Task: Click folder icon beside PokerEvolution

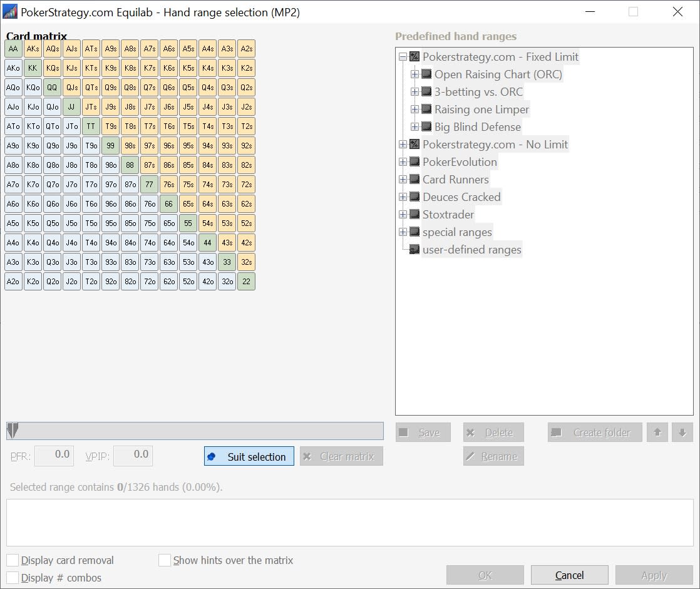Action: (x=414, y=161)
